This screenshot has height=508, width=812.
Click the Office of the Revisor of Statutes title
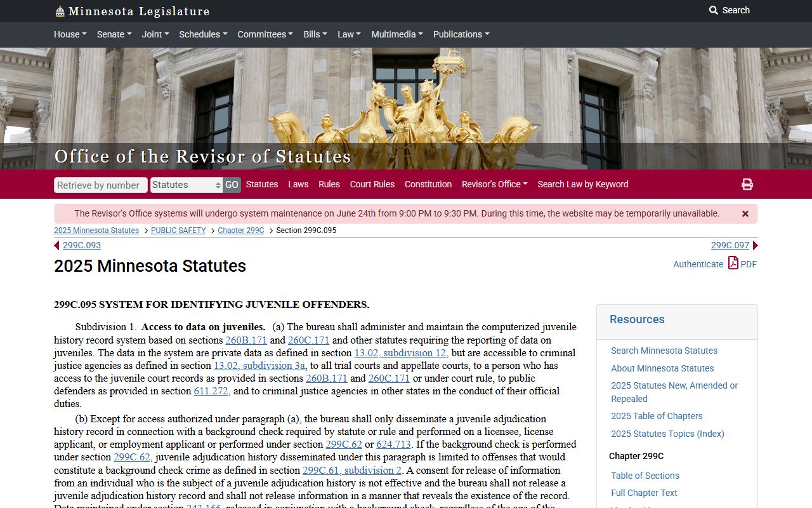pyautogui.click(x=202, y=156)
